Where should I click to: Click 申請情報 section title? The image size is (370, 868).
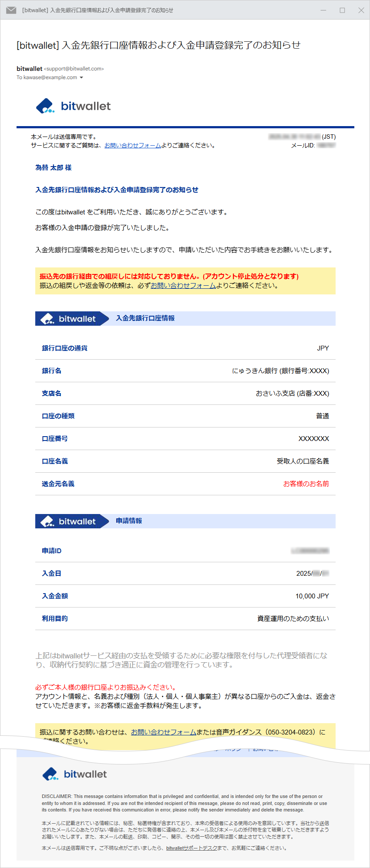pos(129,521)
